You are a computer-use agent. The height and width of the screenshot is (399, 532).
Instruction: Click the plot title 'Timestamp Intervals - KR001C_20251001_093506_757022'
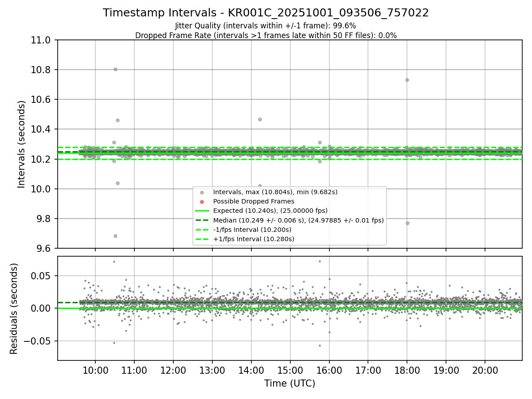(x=266, y=13)
